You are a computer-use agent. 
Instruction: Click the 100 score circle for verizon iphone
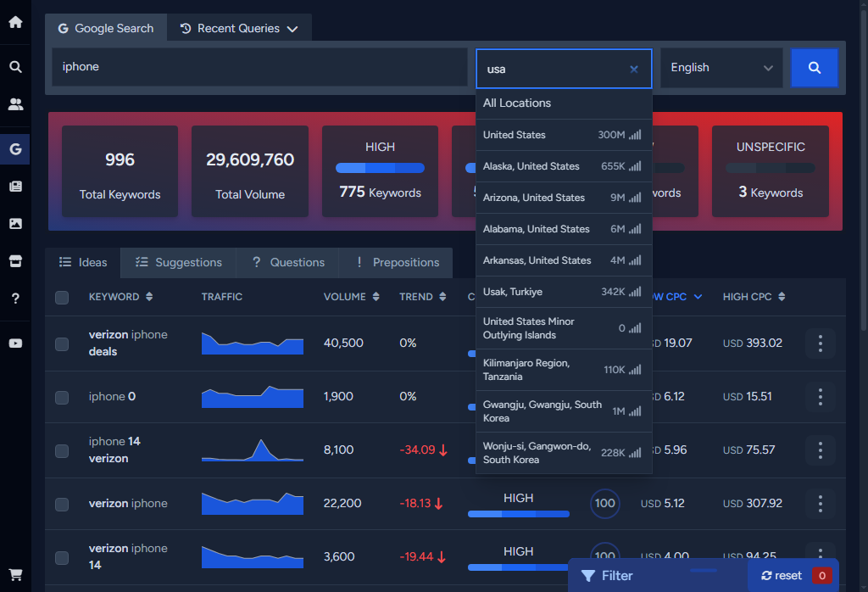tap(605, 504)
